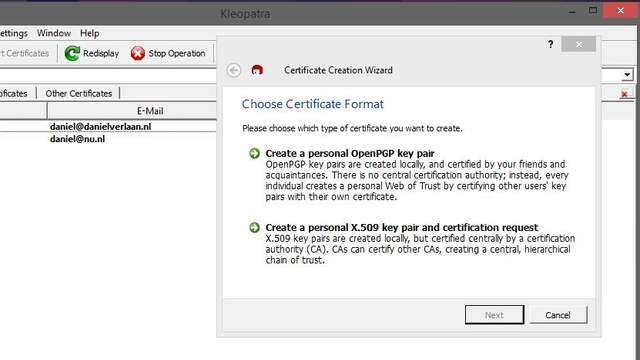Click the small red X clear-search icon
This screenshot has height=360, width=640.
[624, 94]
